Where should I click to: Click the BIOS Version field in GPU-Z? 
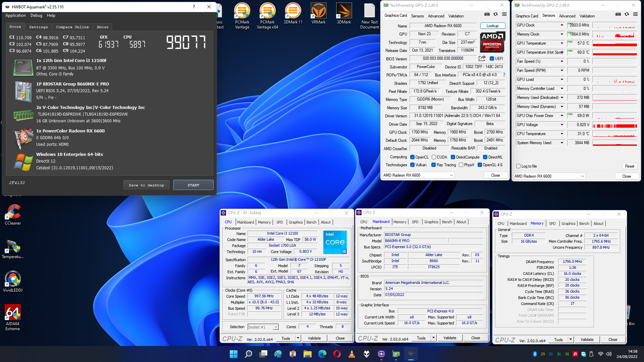pos(443,58)
